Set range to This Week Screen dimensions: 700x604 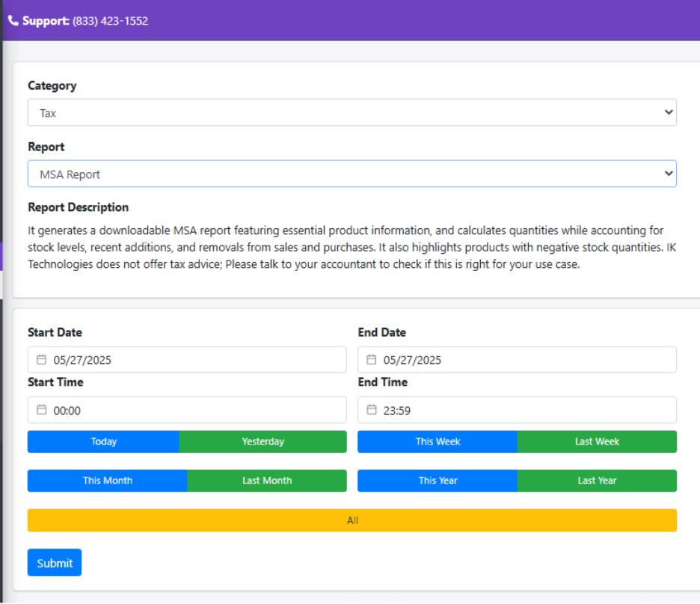(x=437, y=442)
